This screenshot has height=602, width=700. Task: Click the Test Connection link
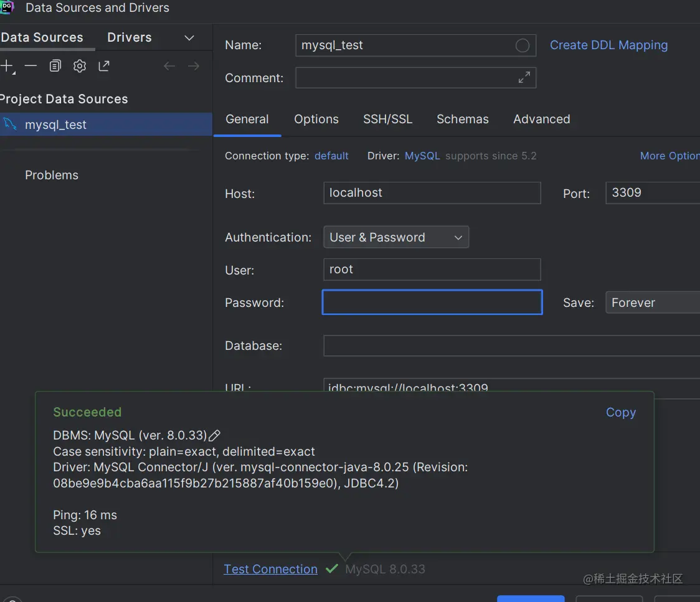[270, 569]
